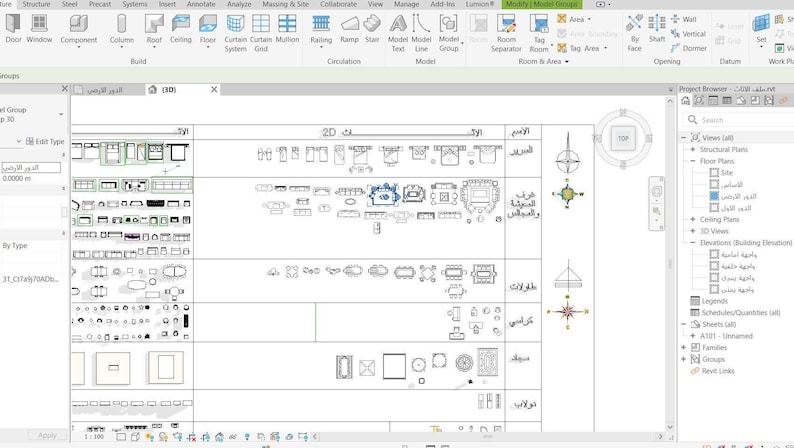Click the home icon in Project Browser toolbar
Viewport: 794px width, 448px height.
(685, 100)
